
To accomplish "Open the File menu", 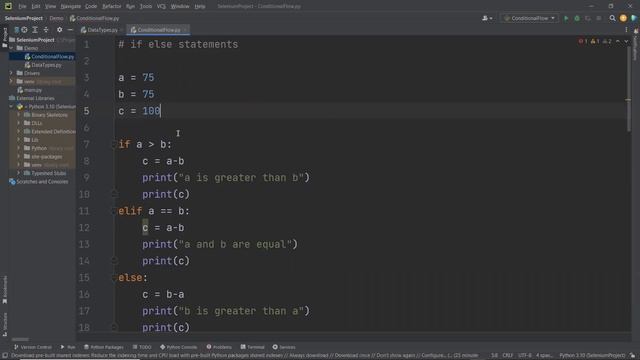I will click(x=22, y=6).
